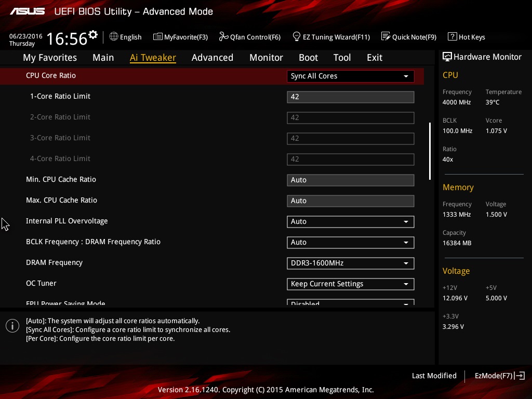Click the Hardware Monitor screen icon
Image resolution: width=532 pixels, height=399 pixels.
(x=447, y=57)
